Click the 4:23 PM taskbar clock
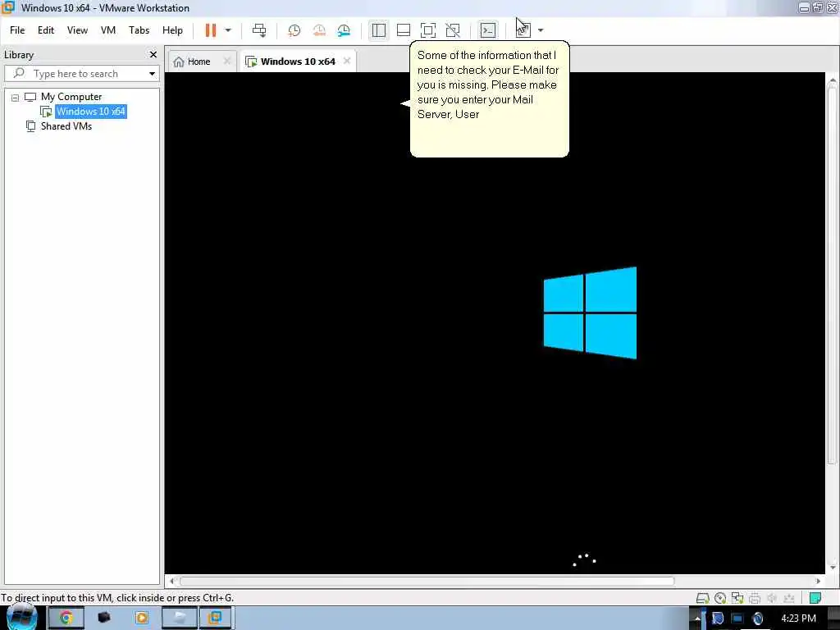 pyautogui.click(x=798, y=619)
